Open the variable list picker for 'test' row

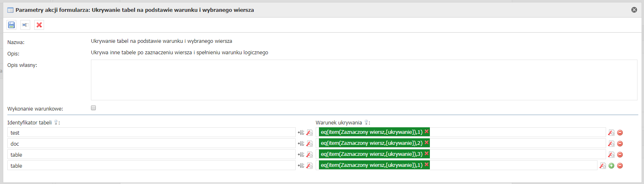coord(301,133)
